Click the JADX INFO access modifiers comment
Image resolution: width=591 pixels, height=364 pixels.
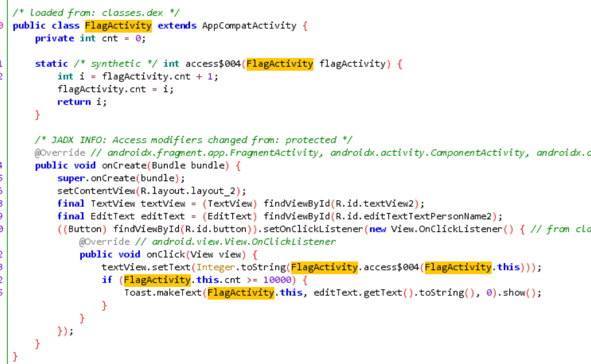point(193,140)
